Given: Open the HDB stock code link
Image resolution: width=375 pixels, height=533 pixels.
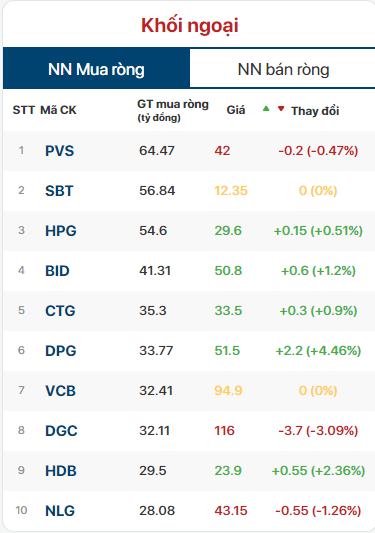Looking at the screenshot, I should 61,471.
